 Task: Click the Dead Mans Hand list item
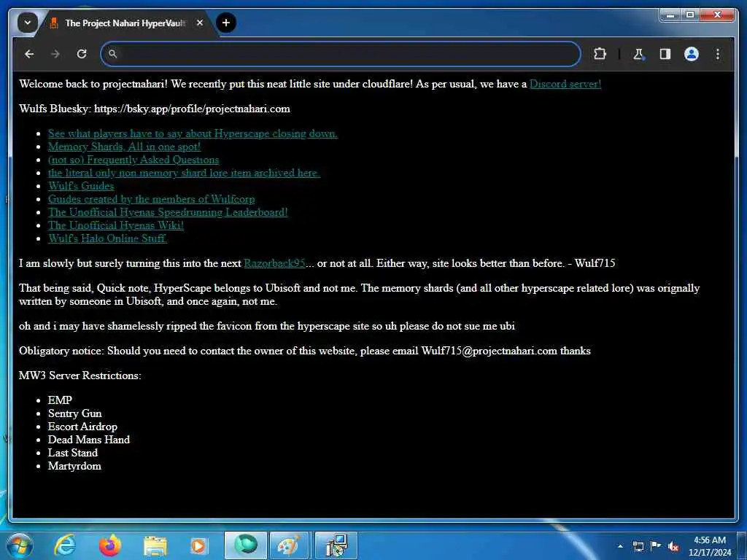coord(88,440)
